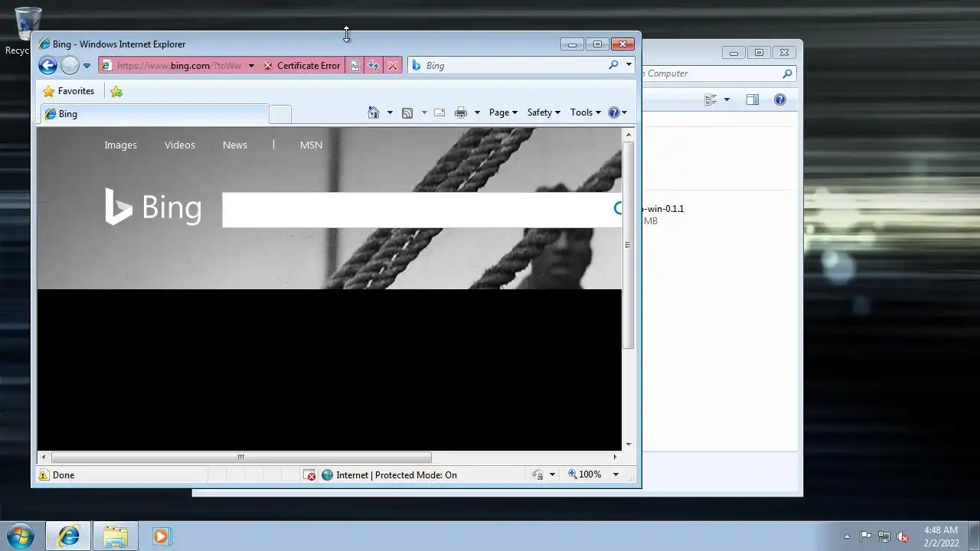Screen dimensions: 980x551
Task: Open the MSN link
Action: (311, 145)
